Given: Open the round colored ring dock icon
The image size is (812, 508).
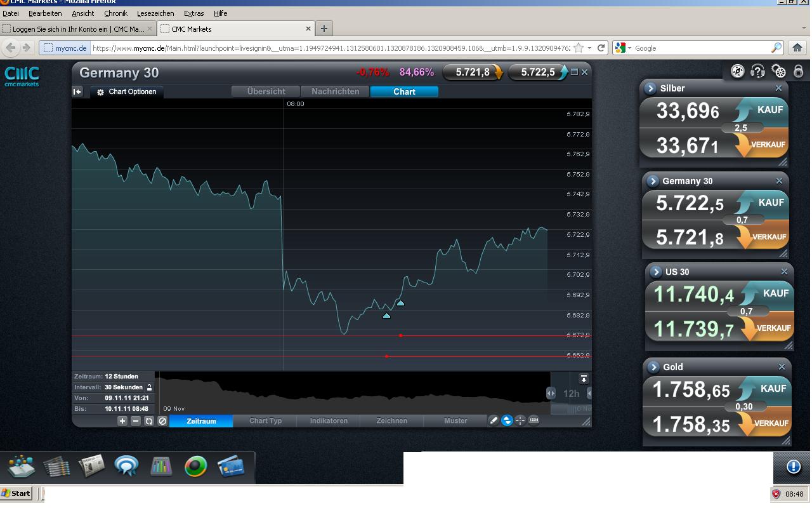Looking at the screenshot, I should click(x=196, y=467).
